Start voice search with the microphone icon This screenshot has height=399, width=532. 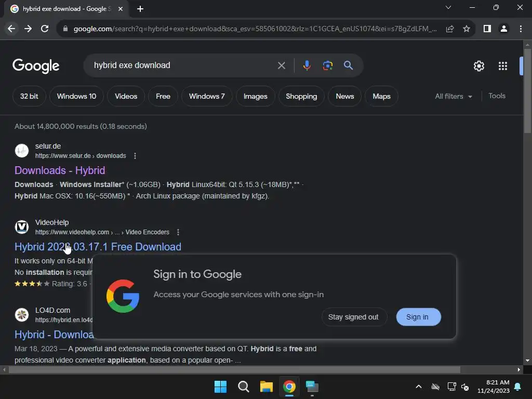pos(307,65)
